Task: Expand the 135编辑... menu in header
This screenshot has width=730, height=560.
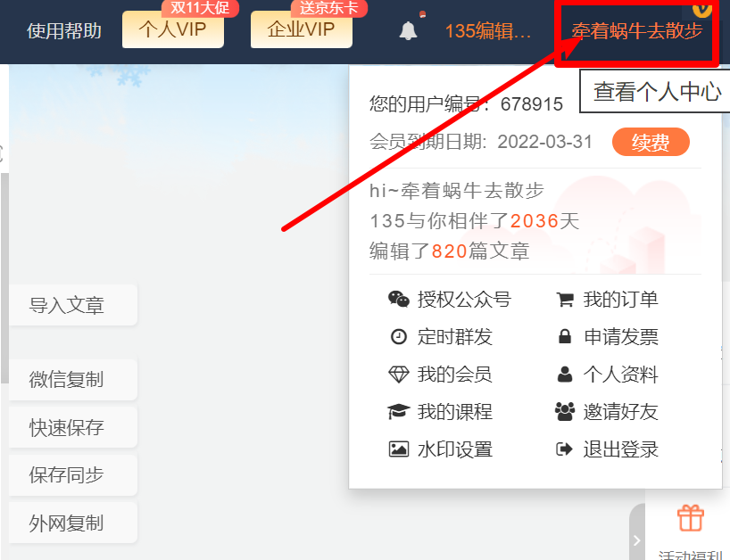Action: point(488,31)
